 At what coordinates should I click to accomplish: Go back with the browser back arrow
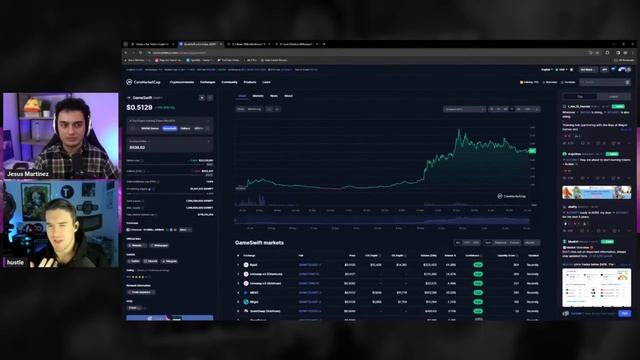(126, 53)
